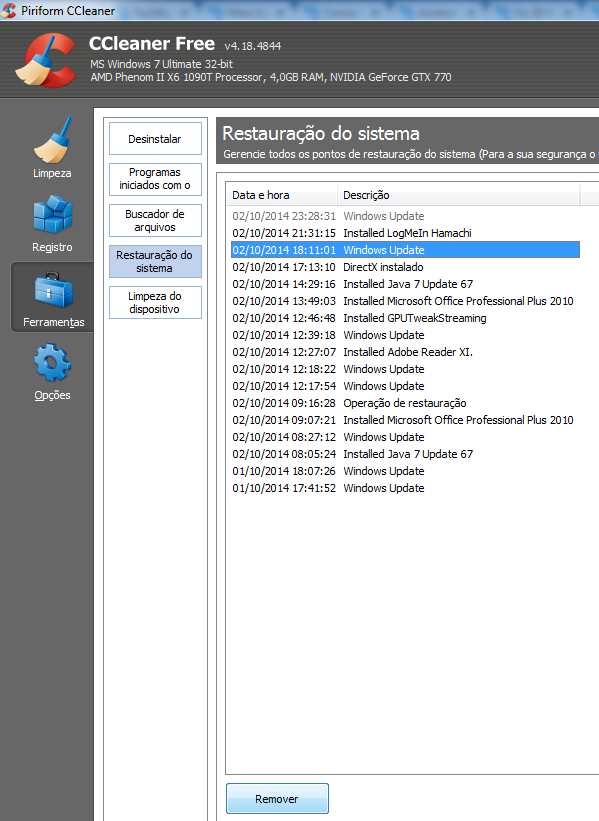This screenshot has width=599, height=821.
Task: Open the Buscador de arquivos tab
Action: [x=155, y=220]
